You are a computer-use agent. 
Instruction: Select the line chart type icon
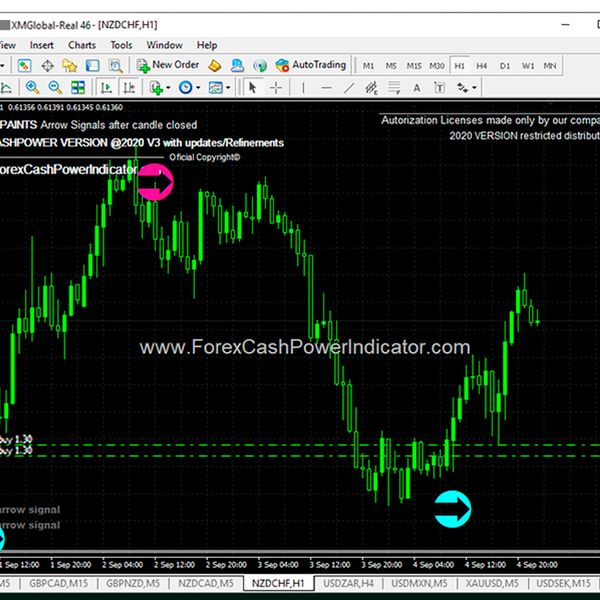[x=5, y=88]
